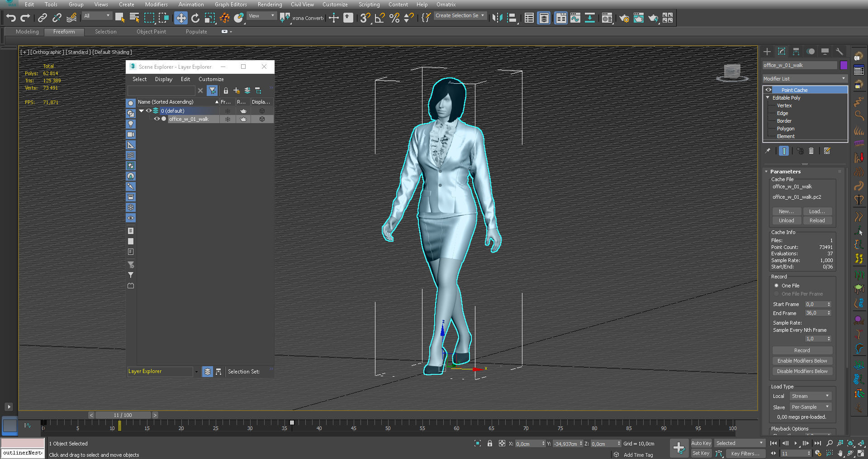Open the Selected key mode dropdown
This screenshot has height=459, width=868.
[x=740, y=443]
